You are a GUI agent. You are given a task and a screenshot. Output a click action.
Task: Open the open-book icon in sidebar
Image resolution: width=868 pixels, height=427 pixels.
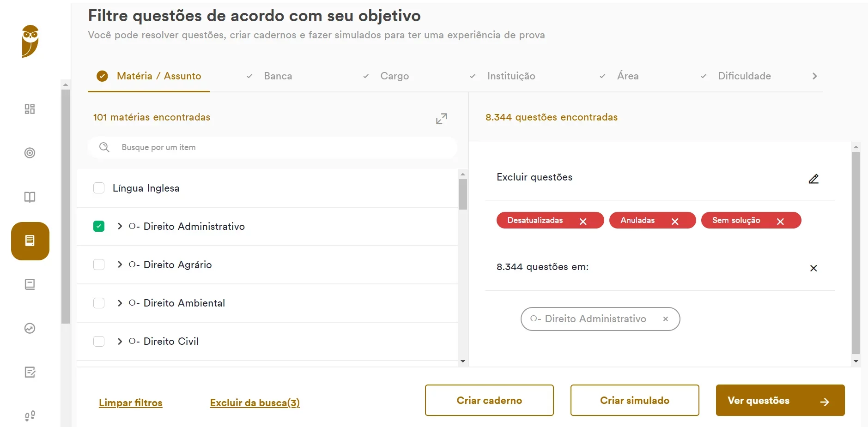point(30,197)
